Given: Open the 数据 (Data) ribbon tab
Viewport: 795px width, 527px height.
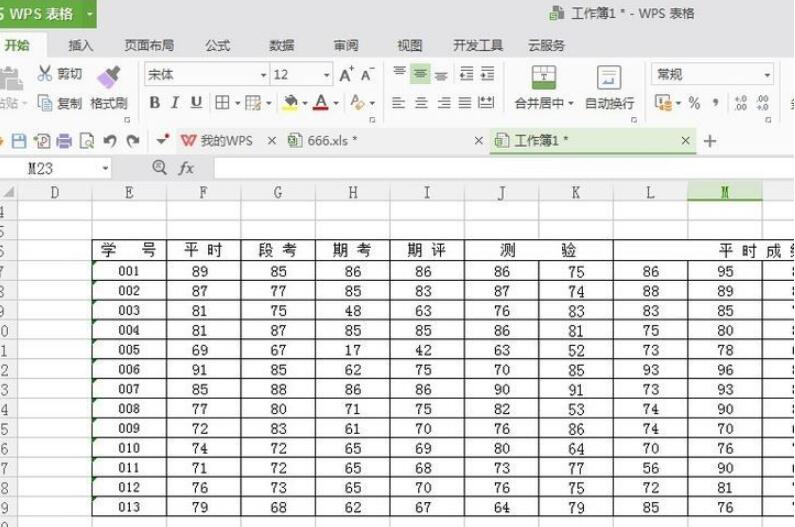Looking at the screenshot, I should 281,46.
